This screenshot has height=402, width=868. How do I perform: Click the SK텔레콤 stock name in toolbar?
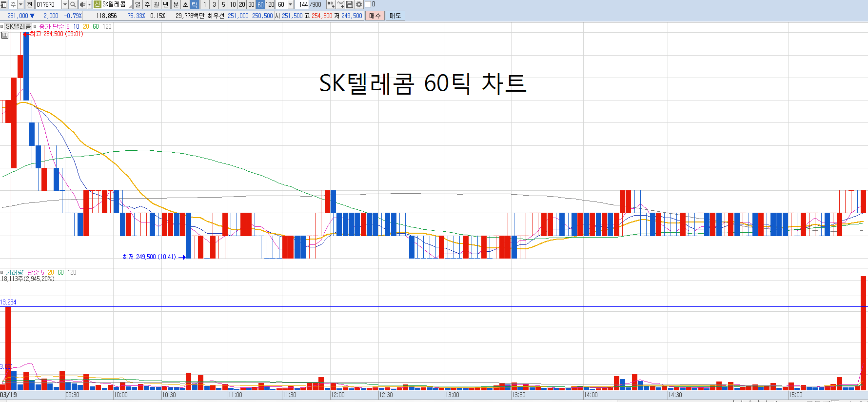point(114,4)
